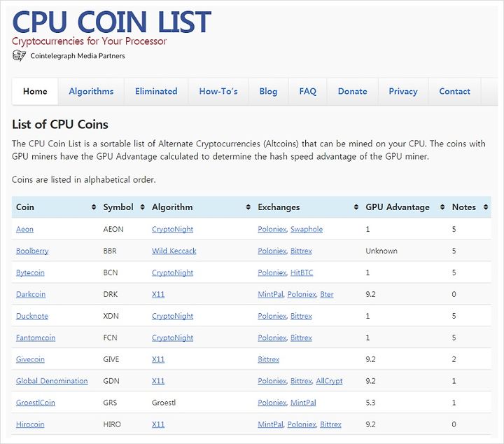Open the AllCrypt exchange link
Viewport: 504px width, 444px height.
(x=329, y=381)
